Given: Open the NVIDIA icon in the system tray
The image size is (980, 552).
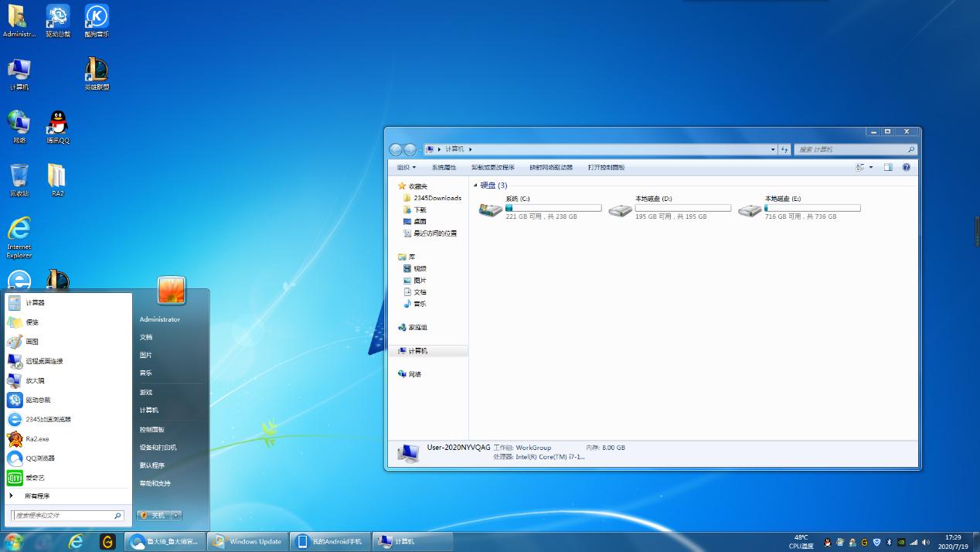Looking at the screenshot, I should (x=901, y=542).
